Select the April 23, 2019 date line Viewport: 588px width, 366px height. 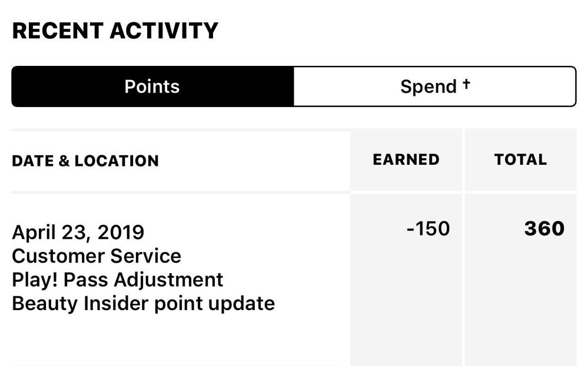coord(78,232)
